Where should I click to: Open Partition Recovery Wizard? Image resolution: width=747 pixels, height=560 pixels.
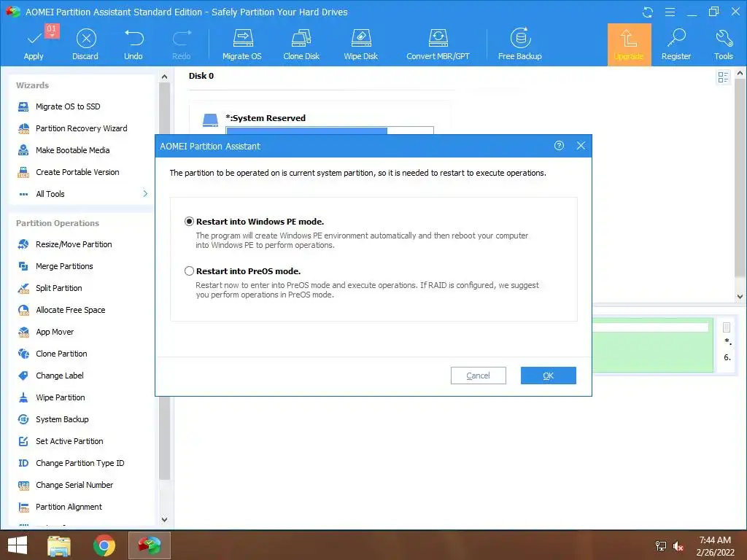(81, 128)
